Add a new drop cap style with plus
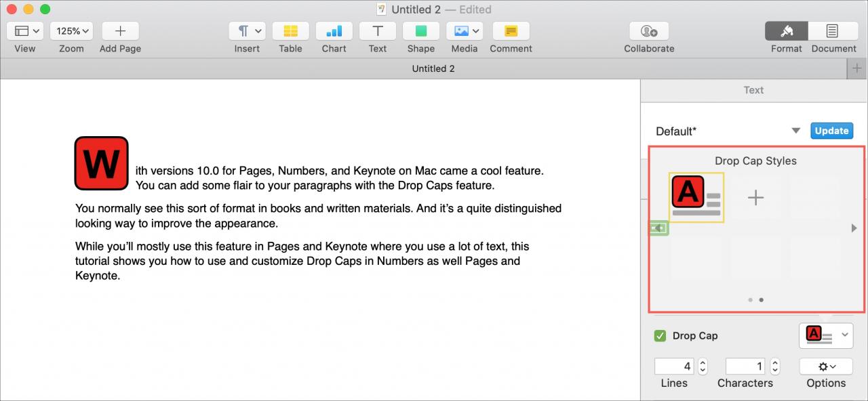 (x=755, y=197)
